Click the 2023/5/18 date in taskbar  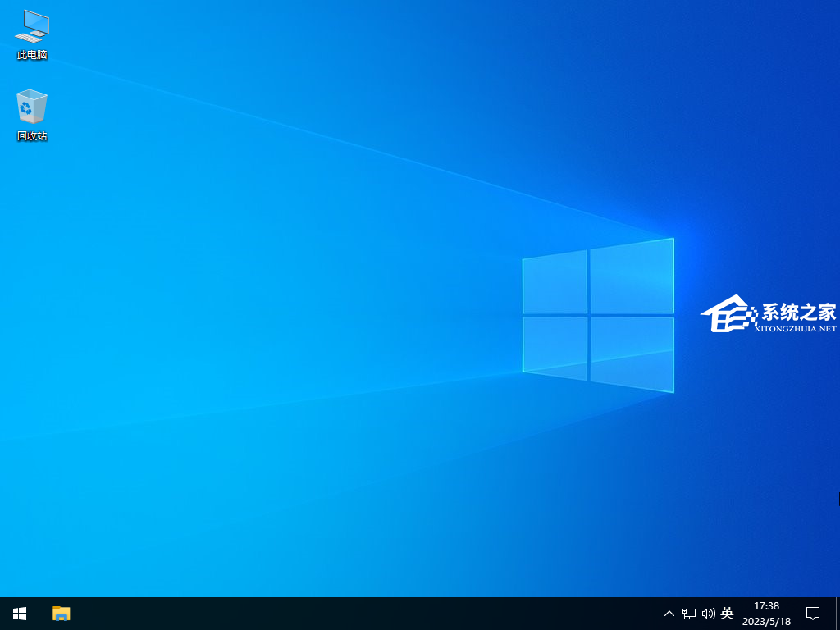pyautogui.click(x=766, y=621)
